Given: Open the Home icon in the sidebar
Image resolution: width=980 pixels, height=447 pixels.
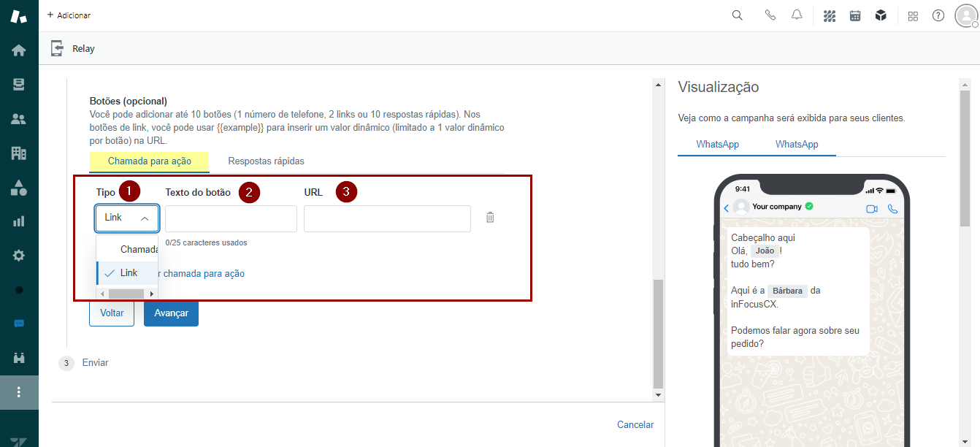Looking at the screenshot, I should (19, 50).
